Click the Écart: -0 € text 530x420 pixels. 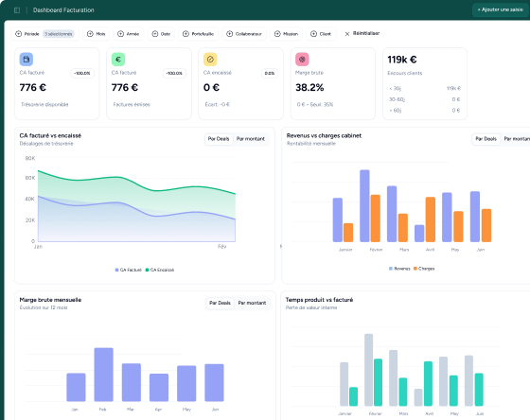(218, 105)
